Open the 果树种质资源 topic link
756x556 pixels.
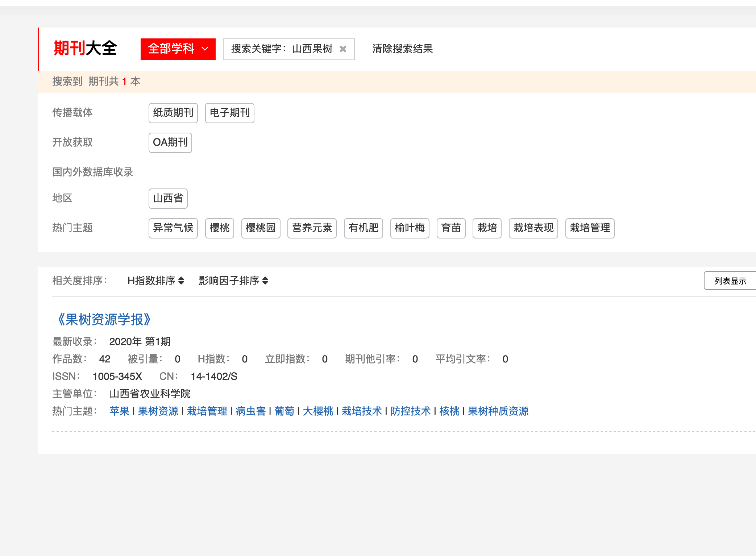pos(498,411)
